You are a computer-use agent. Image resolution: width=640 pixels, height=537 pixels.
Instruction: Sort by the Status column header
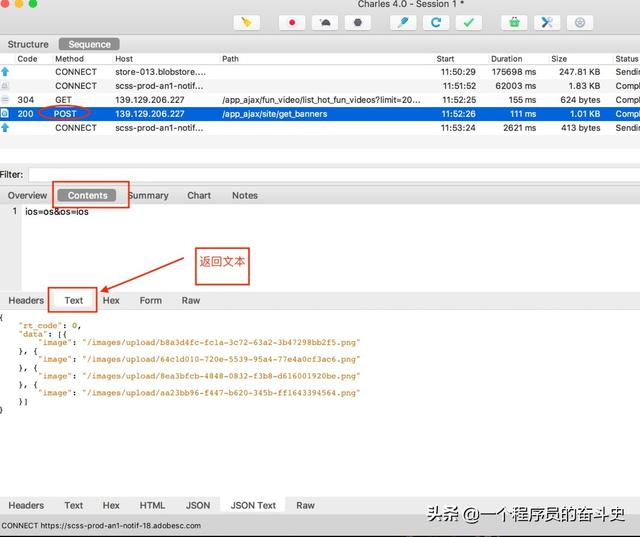(x=627, y=59)
